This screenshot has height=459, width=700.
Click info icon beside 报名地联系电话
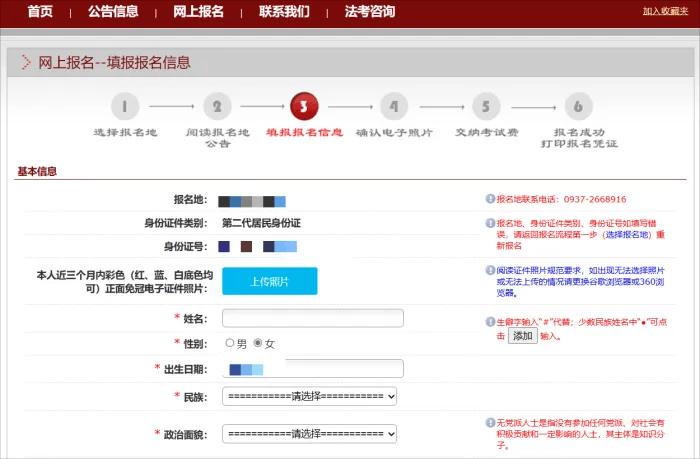click(x=490, y=199)
